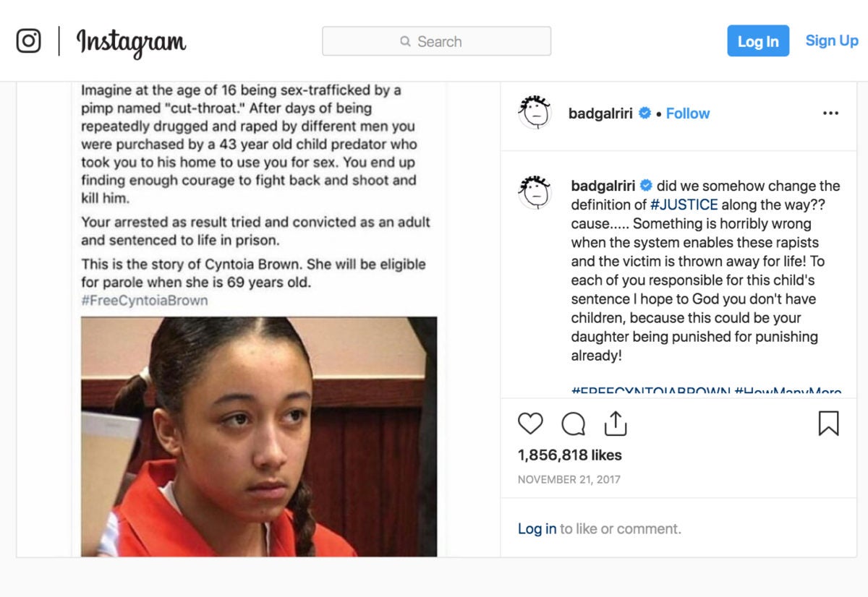Open the #JUSTICE hashtag link
Viewport: 868px width, 597px height.
click(x=684, y=205)
